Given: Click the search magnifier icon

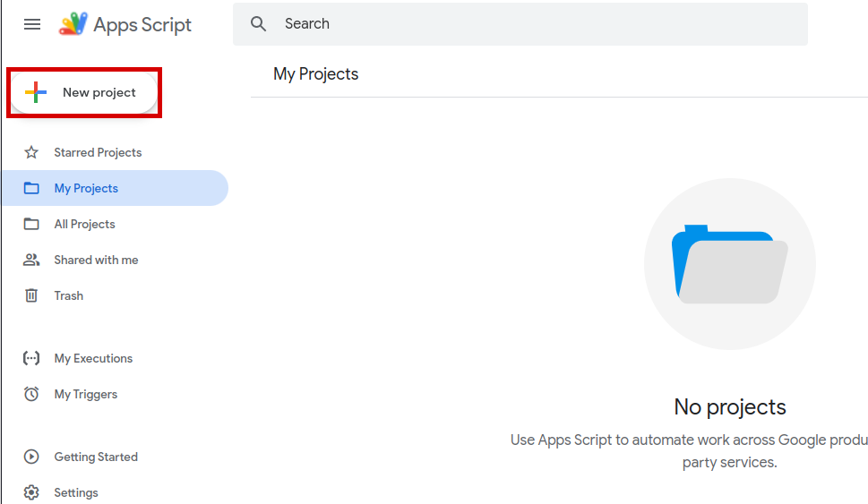Looking at the screenshot, I should point(258,24).
